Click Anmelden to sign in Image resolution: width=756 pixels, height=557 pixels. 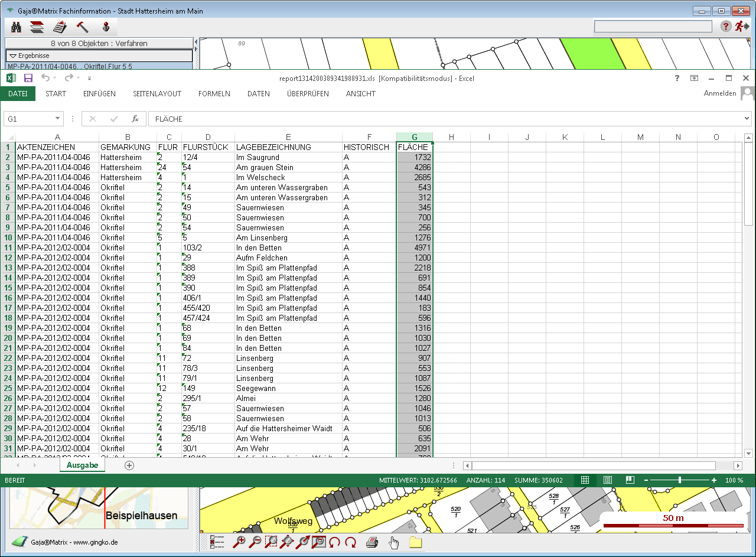coord(719,93)
